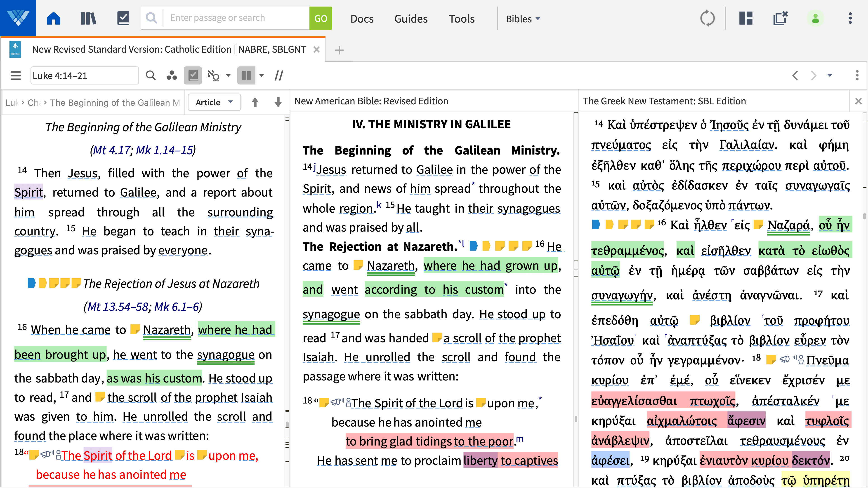Open the Library panel
The height and width of the screenshot is (488, 868).
(88, 18)
